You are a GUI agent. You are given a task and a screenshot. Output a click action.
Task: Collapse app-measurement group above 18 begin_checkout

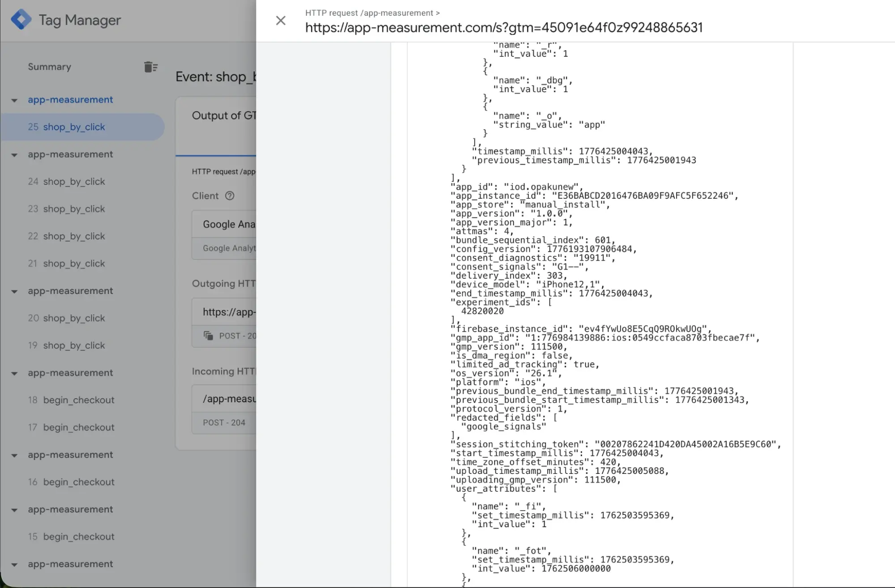coord(14,373)
